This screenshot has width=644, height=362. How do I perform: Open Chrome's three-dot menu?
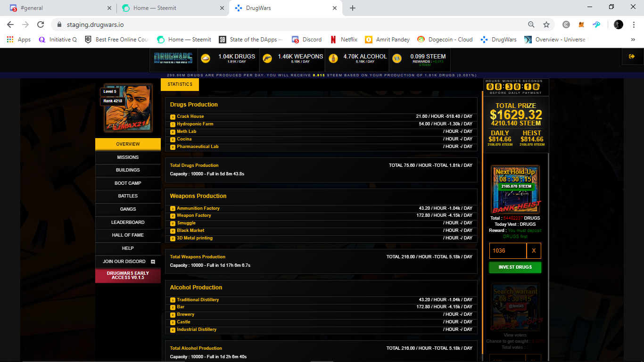[633, 24]
